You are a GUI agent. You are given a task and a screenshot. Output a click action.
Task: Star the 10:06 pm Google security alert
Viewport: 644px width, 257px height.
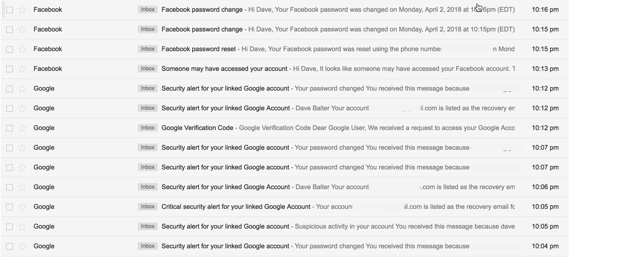pos(22,188)
